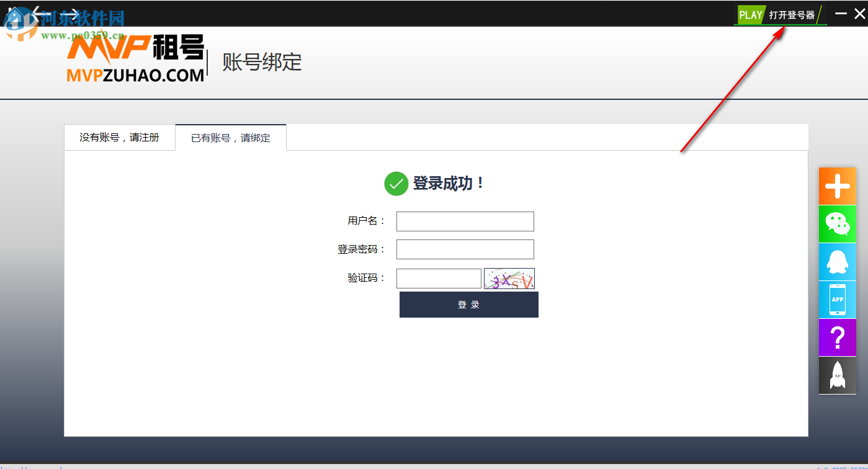
Task: Click the 验证码 input field
Action: point(439,278)
